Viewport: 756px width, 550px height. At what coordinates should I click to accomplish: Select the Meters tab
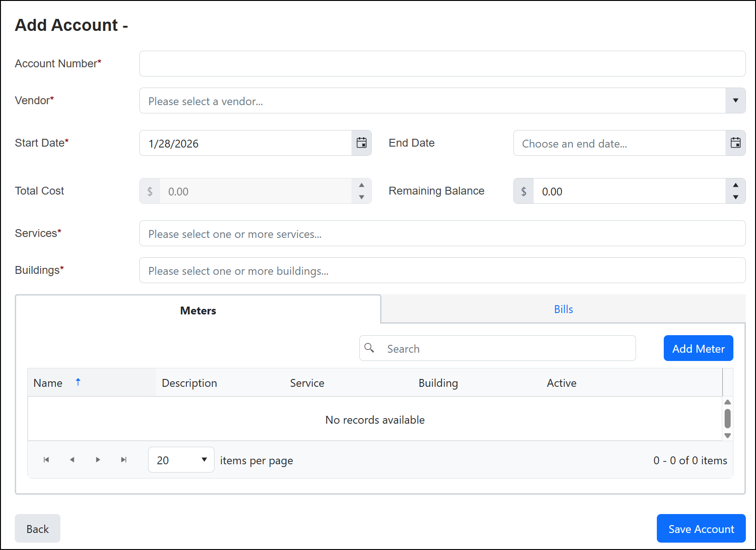click(x=198, y=310)
